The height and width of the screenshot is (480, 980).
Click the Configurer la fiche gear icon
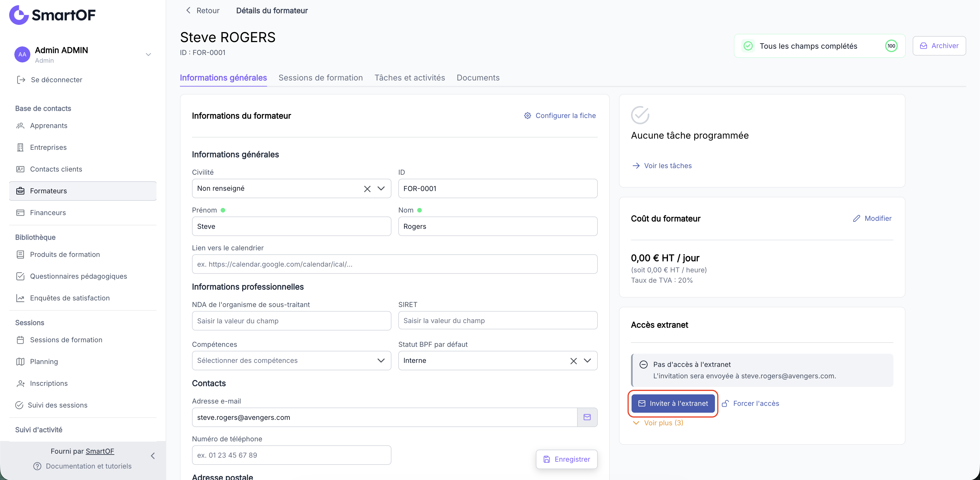click(527, 116)
